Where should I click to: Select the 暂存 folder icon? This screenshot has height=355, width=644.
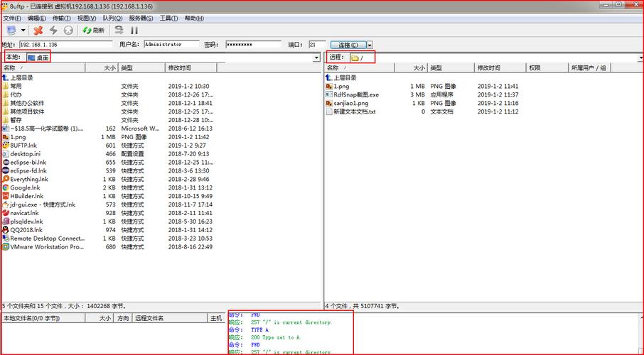[6, 120]
